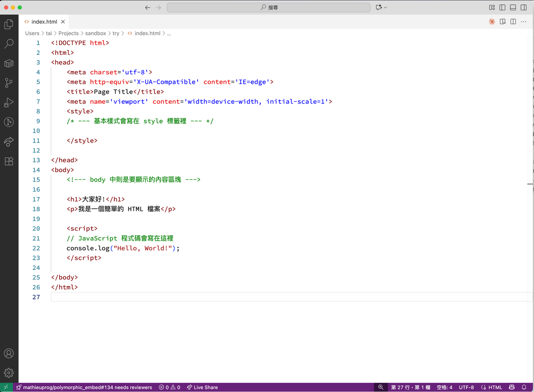Viewport: 534px width, 392px height.
Task: Click the zoom magnifier in status bar
Action: pos(381,387)
